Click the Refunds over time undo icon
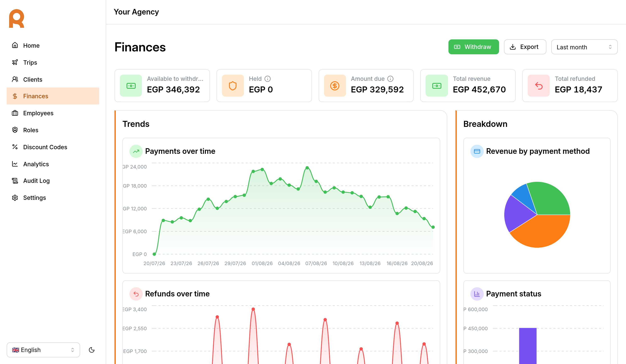This screenshot has height=364, width=626. [136, 294]
